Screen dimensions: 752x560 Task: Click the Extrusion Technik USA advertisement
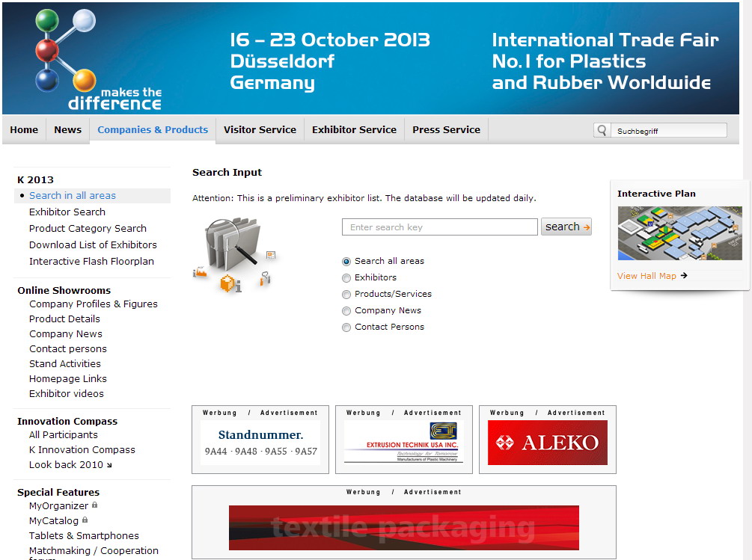[x=403, y=443]
